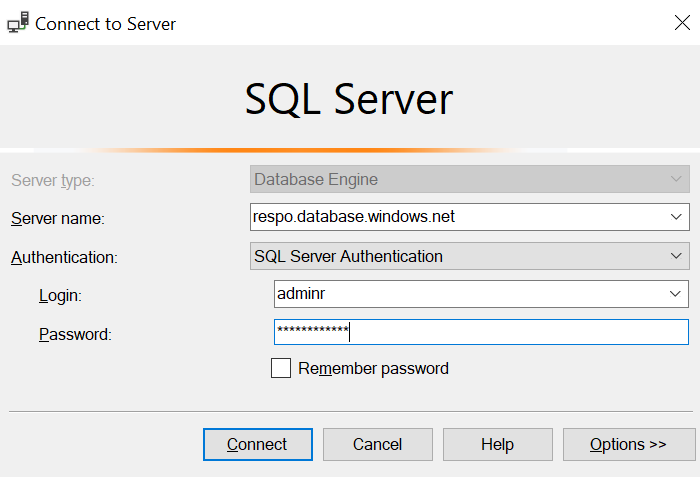Open the Authentication dropdown arrow
This screenshot has width=700, height=477.
point(677,257)
